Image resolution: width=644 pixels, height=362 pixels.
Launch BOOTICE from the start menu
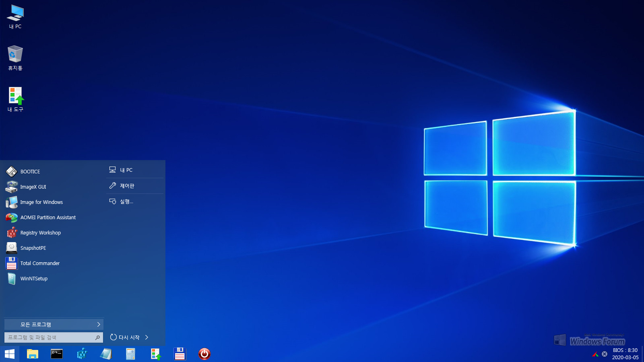point(53,171)
